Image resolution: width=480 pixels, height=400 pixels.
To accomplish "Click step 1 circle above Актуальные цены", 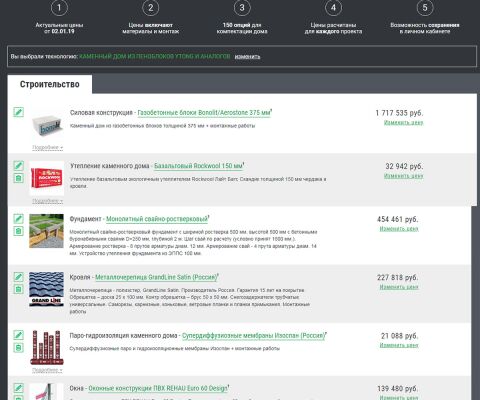I will 59,8.
